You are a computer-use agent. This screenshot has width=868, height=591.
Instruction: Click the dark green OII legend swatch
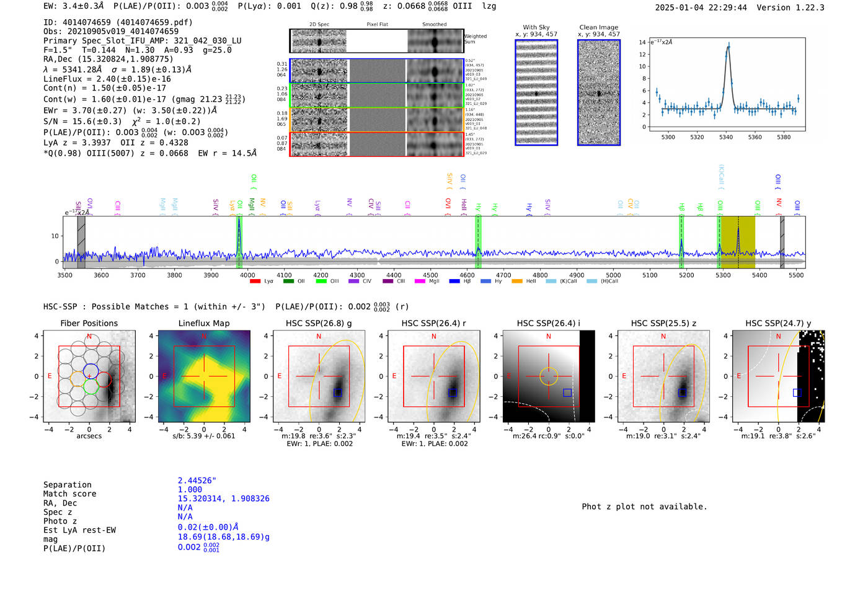[x=288, y=282]
